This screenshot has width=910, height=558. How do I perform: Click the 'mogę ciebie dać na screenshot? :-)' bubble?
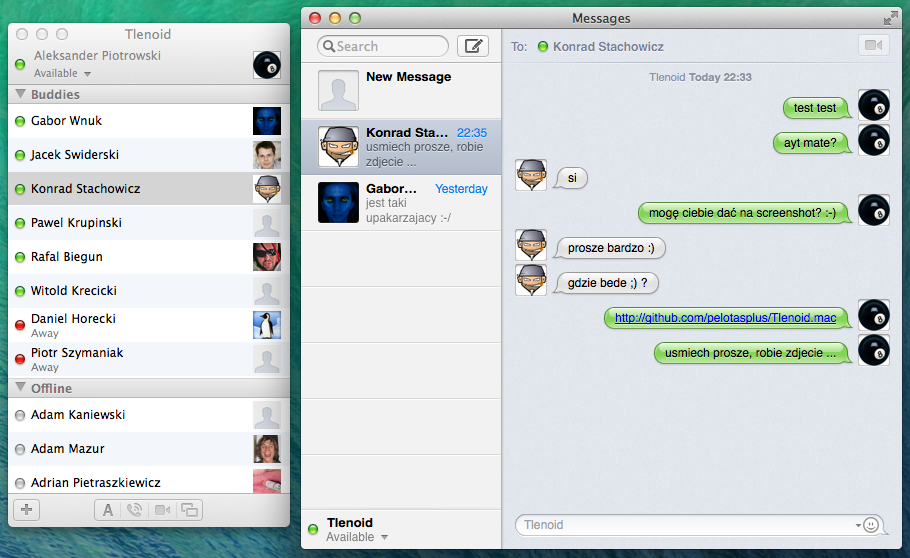(744, 213)
